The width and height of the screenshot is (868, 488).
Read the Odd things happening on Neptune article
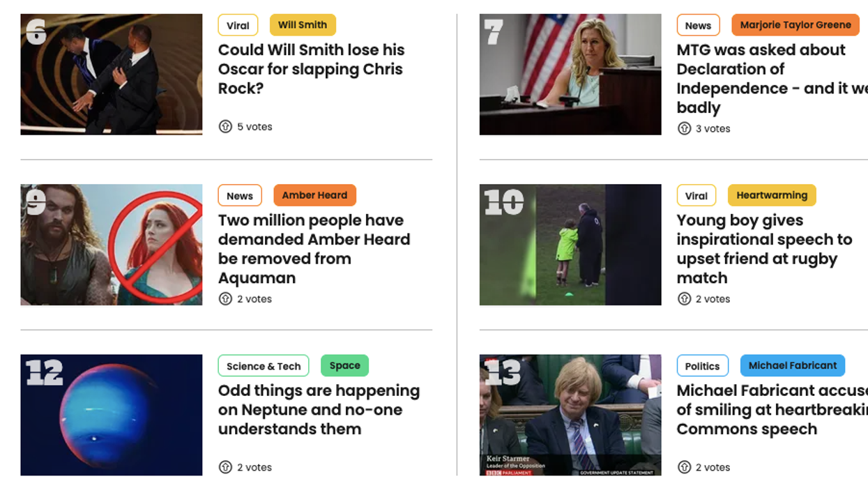click(319, 410)
